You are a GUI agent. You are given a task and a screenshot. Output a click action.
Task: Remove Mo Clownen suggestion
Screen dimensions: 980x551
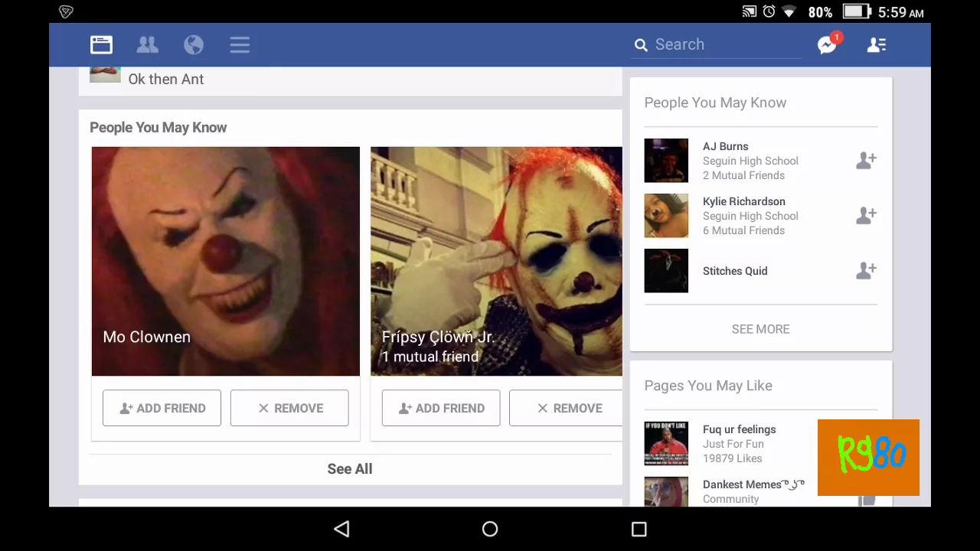point(289,408)
